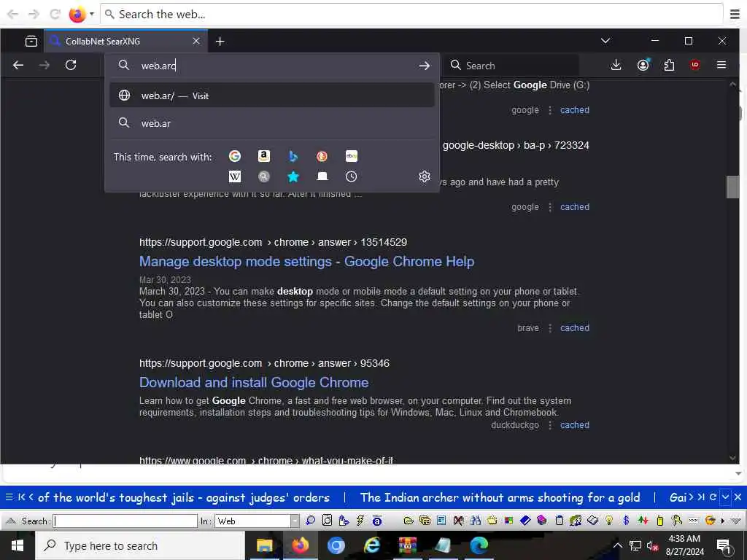Search open Tabs via the tab icon
The image size is (747, 560).
tap(322, 176)
